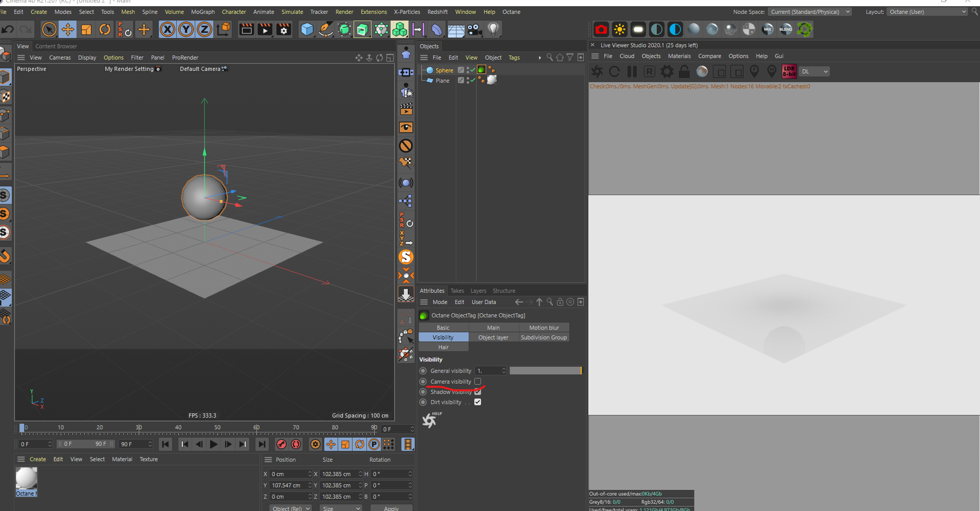Open the MoGraph menu

click(203, 12)
